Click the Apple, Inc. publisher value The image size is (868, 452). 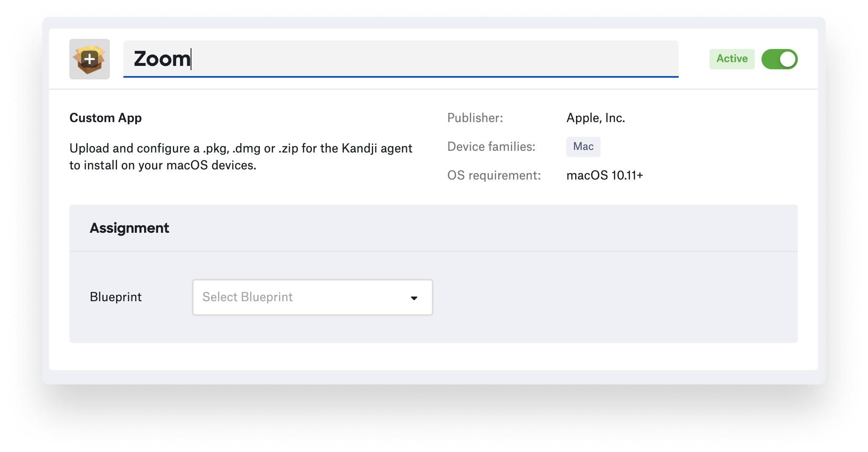595,118
